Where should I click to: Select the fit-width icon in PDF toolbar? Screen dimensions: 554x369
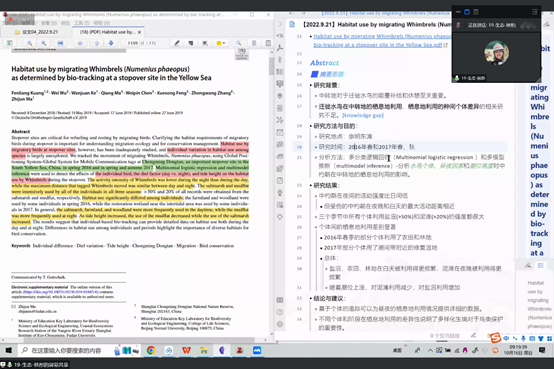pyautogui.click(x=60, y=43)
